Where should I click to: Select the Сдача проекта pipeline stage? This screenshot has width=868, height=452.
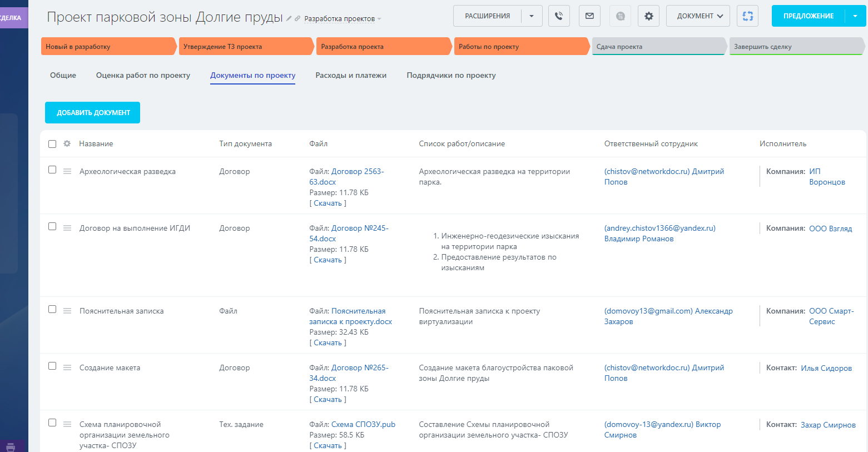coord(658,47)
